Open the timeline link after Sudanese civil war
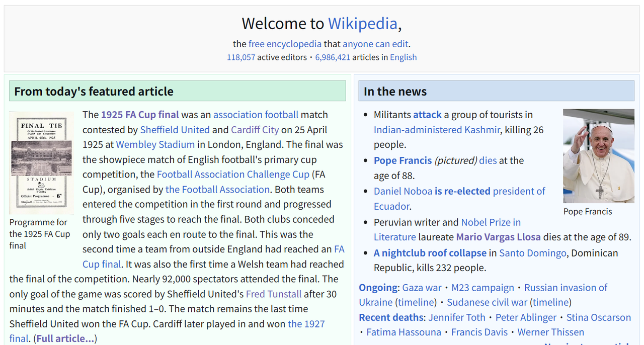 click(550, 302)
